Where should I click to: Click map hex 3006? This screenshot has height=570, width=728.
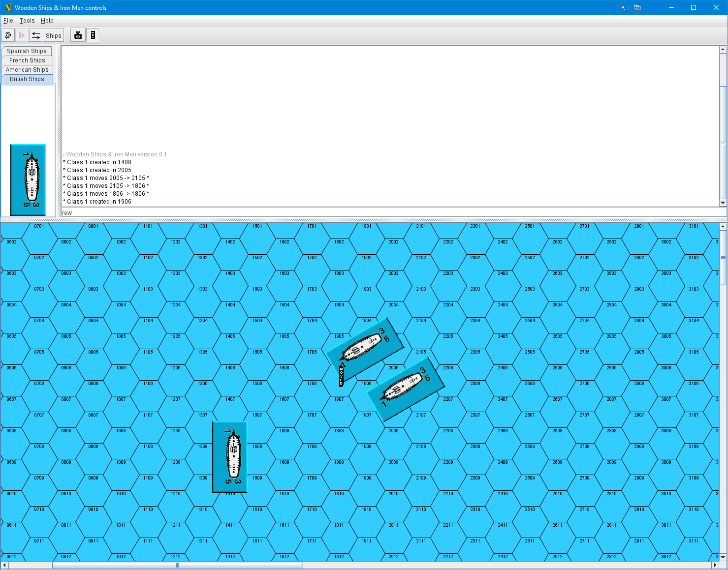click(666, 380)
